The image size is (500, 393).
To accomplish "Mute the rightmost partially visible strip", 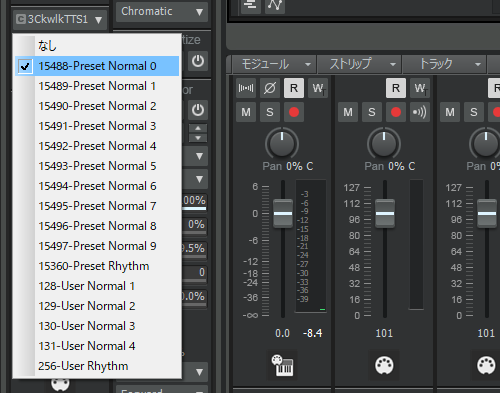I will click(x=450, y=112).
